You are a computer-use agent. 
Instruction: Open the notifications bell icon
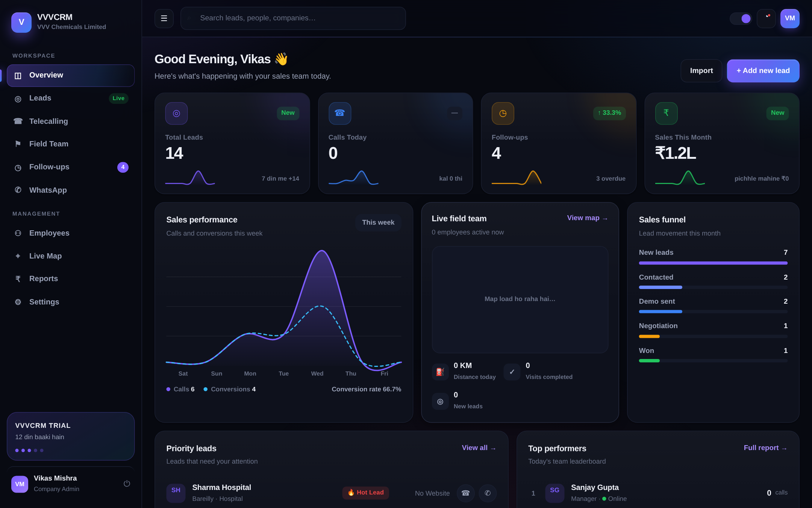pos(766,18)
